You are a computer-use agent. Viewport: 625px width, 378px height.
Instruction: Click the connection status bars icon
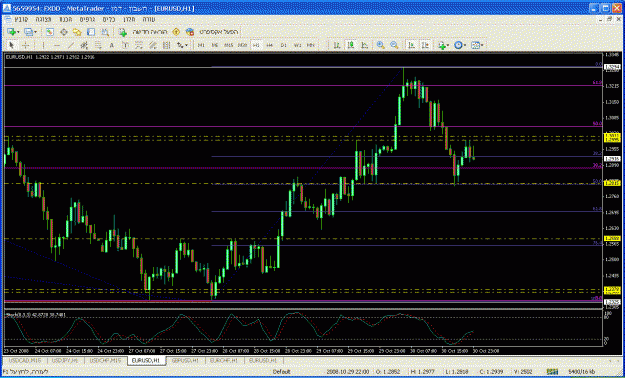[552, 372]
